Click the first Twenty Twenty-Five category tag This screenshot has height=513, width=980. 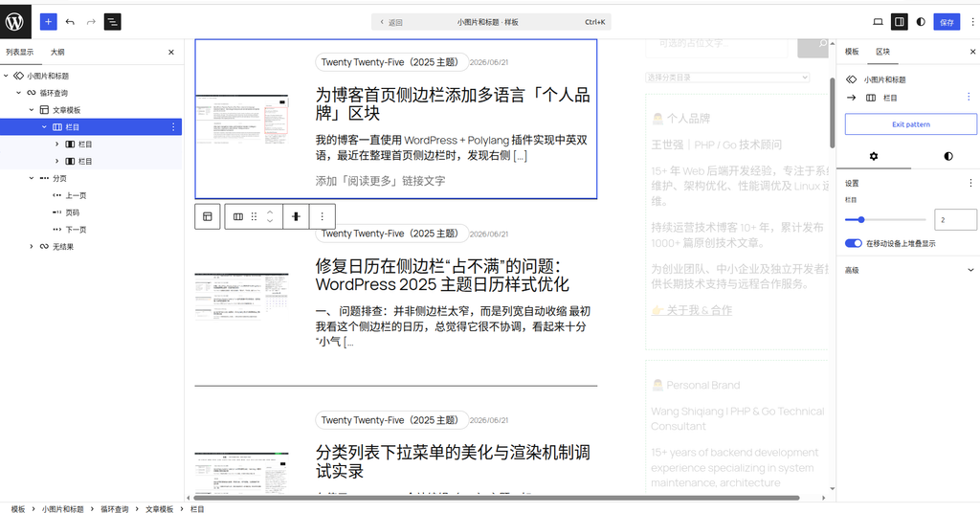tap(391, 62)
